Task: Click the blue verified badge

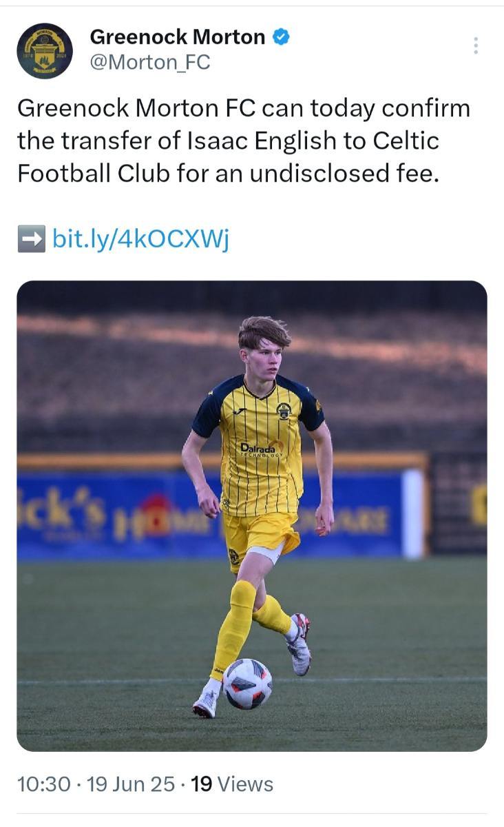Action: [x=281, y=37]
